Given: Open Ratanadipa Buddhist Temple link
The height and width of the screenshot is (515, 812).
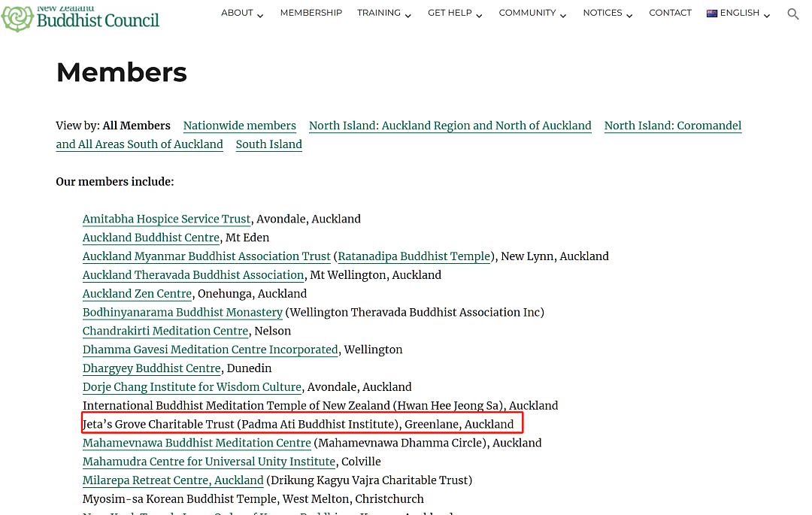Looking at the screenshot, I should tap(414, 256).
